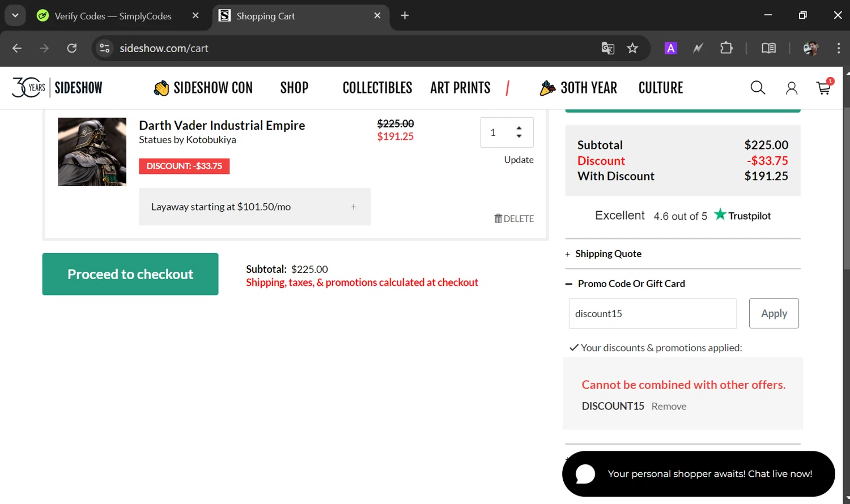The image size is (850, 504).
Task: Click the Google Translate icon in address bar
Action: point(607,48)
